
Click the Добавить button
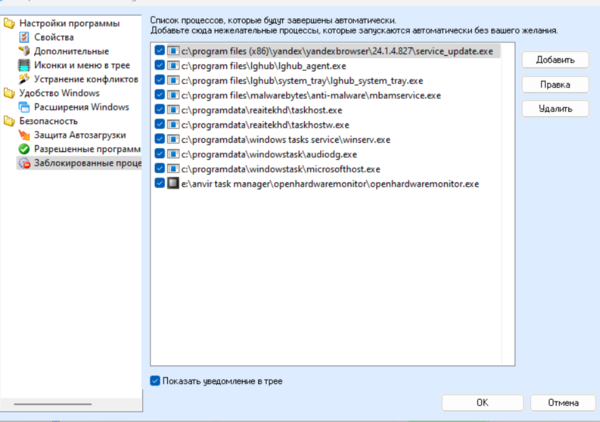coord(555,60)
